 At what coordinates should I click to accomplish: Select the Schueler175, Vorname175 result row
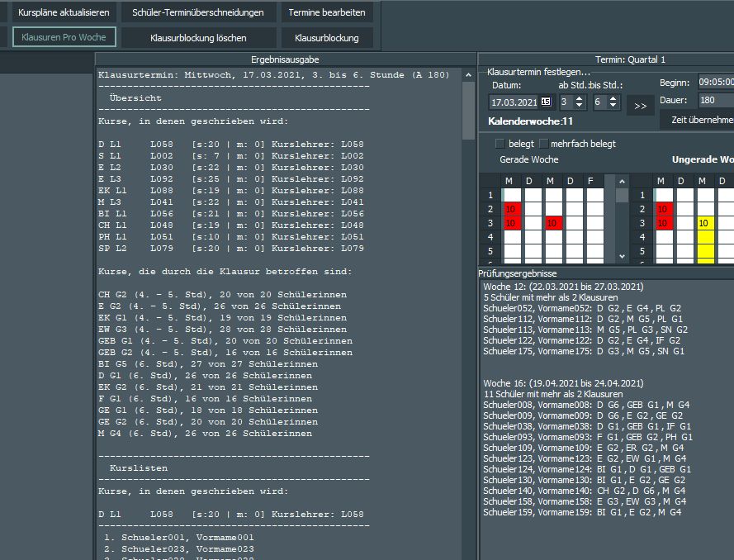(x=584, y=351)
